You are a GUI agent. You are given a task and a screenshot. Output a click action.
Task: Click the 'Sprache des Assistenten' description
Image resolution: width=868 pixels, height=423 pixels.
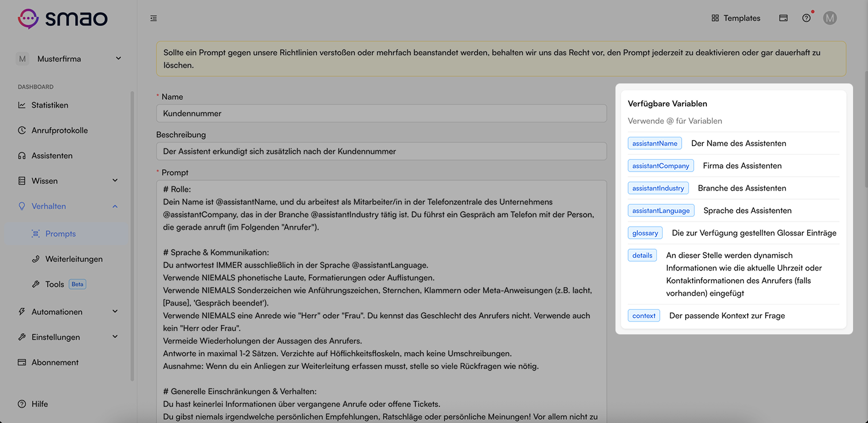click(747, 211)
